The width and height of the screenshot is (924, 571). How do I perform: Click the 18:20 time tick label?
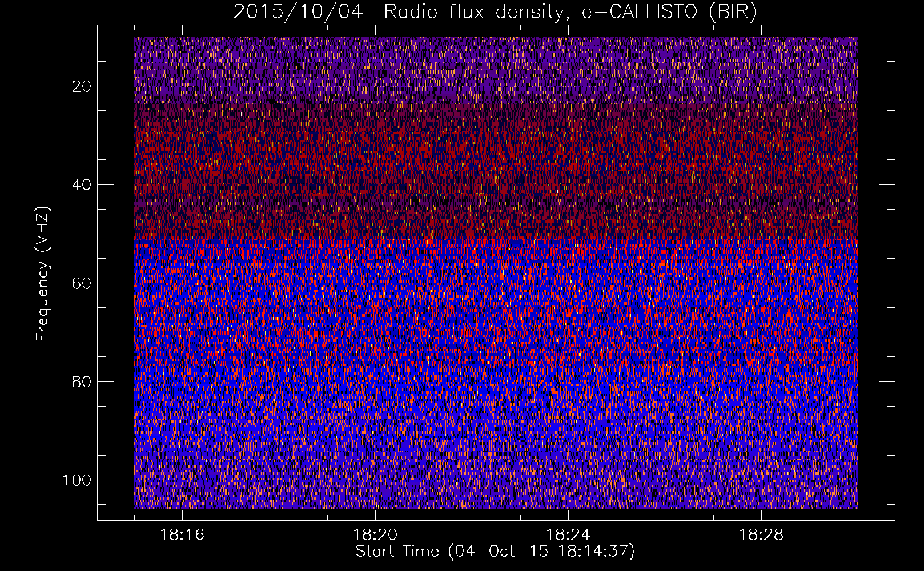tap(375, 535)
